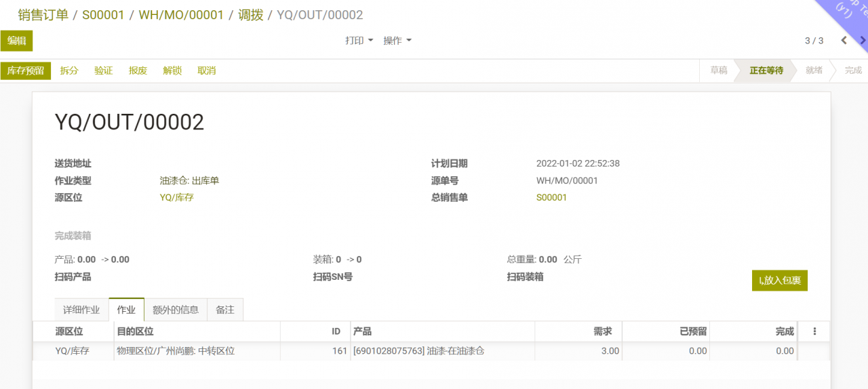Cancel the transfer with 取消
868x389 pixels.
pyautogui.click(x=207, y=70)
